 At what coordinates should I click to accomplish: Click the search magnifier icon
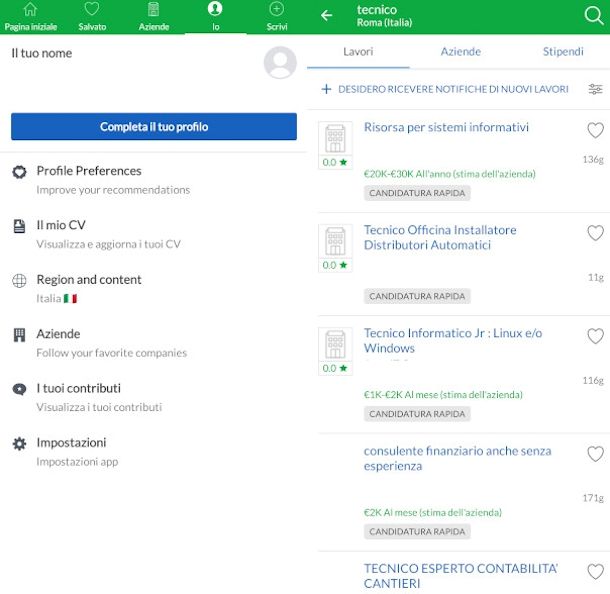coord(593,16)
